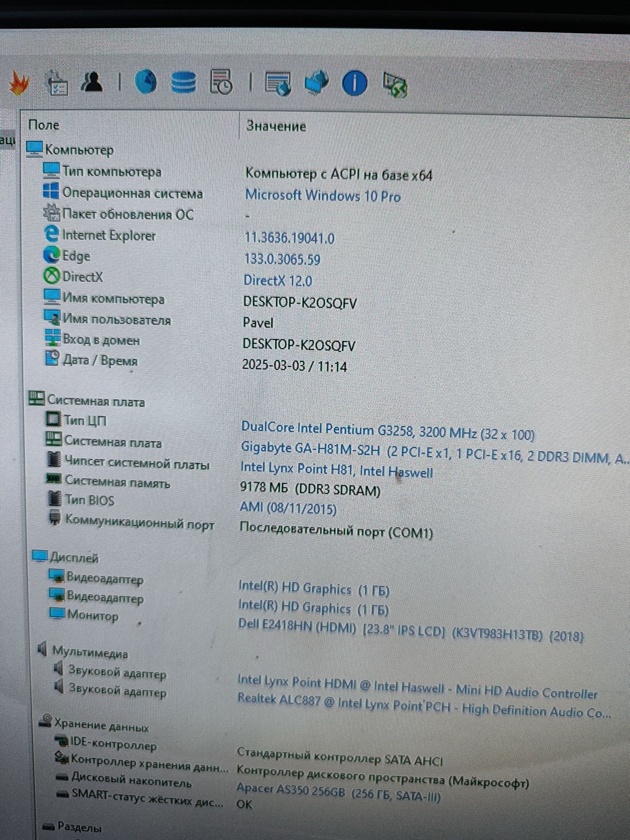Click the OK SMART status value
The image size is (630, 840).
pos(244,804)
